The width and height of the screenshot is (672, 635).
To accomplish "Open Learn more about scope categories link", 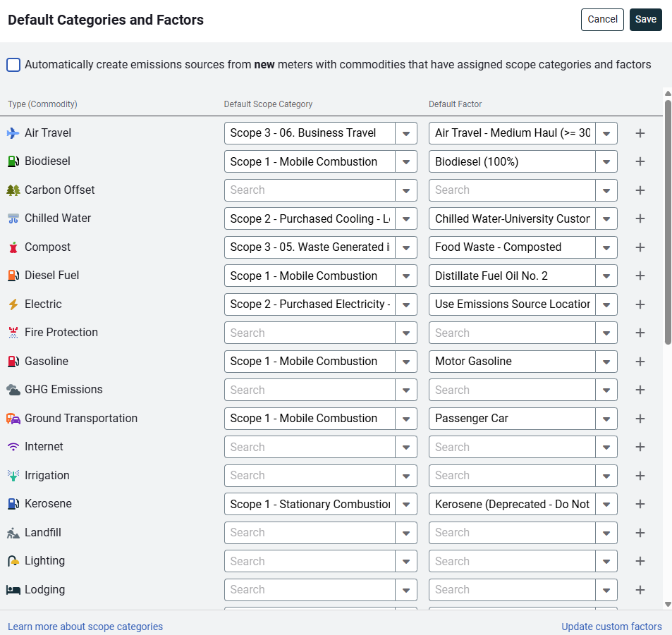I will [85, 627].
